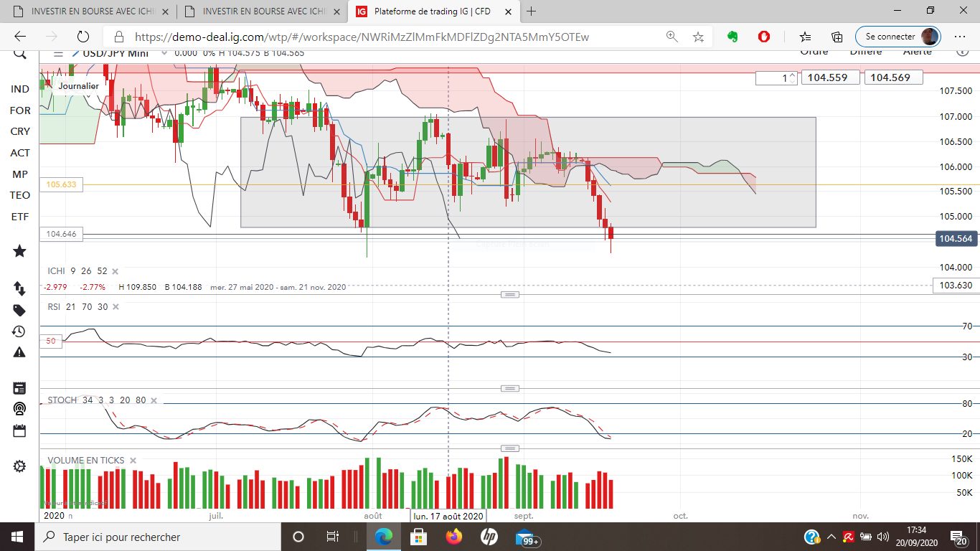Close the STOCH indicator panel

tap(154, 400)
